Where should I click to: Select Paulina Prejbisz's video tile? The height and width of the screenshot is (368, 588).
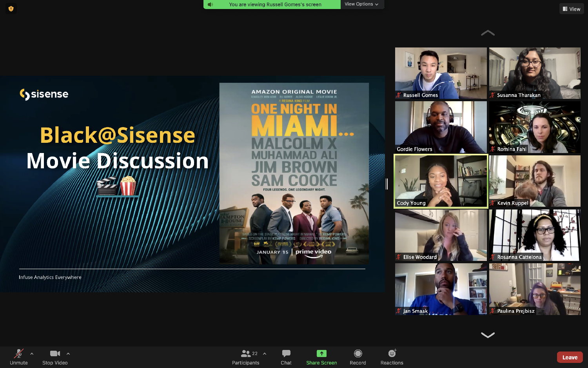pos(535,289)
